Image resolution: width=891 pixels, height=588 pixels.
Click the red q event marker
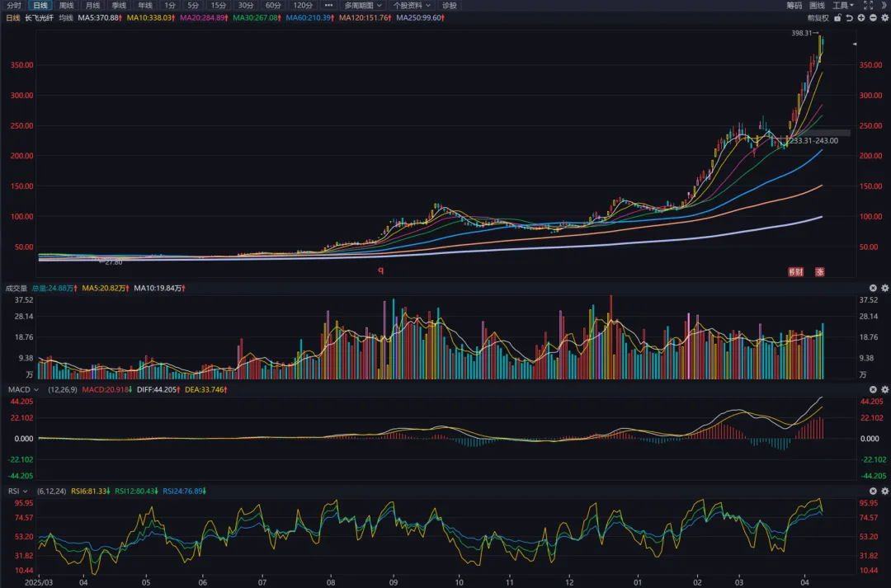coord(380,270)
